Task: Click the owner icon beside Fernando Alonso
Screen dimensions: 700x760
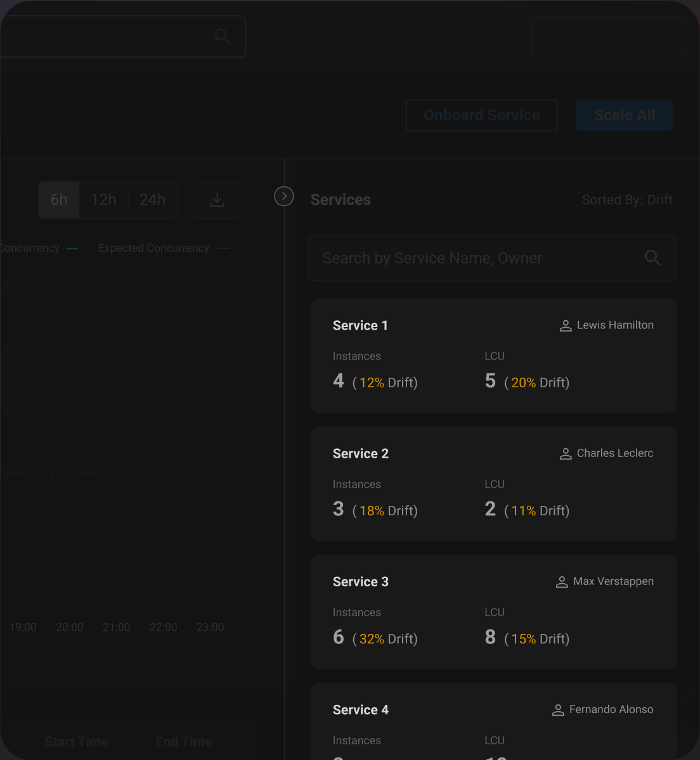Action: (x=557, y=709)
